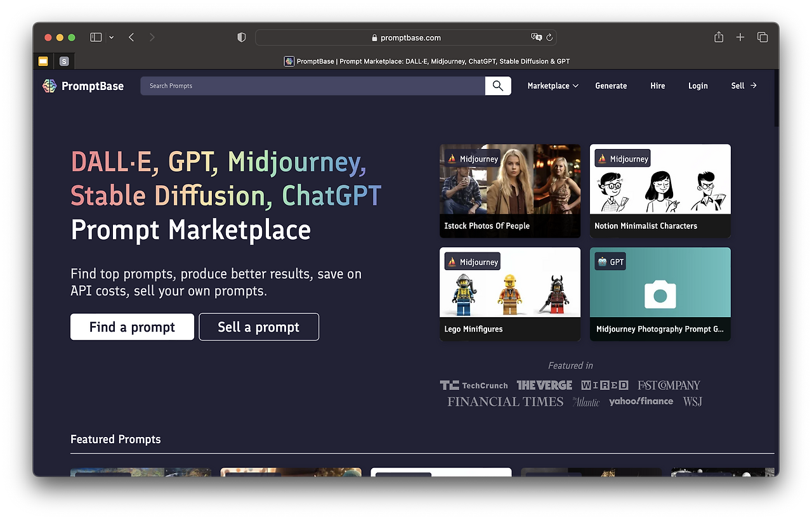Click the camera icon on GPT card
The width and height of the screenshot is (812, 520).
(x=660, y=294)
